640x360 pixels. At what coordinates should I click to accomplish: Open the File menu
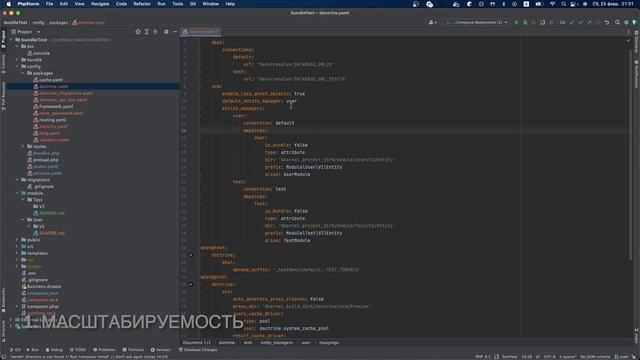[x=49, y=4]
